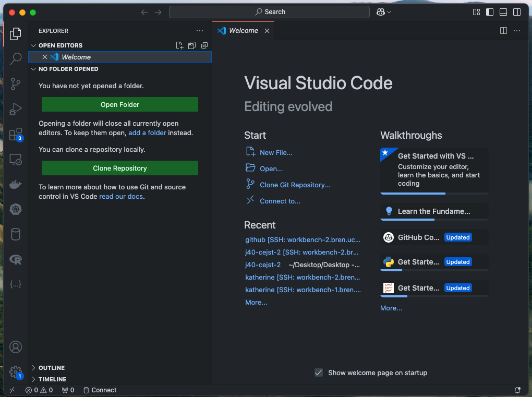Open the Accounts menu
The image size is (532, 397).
15,347
